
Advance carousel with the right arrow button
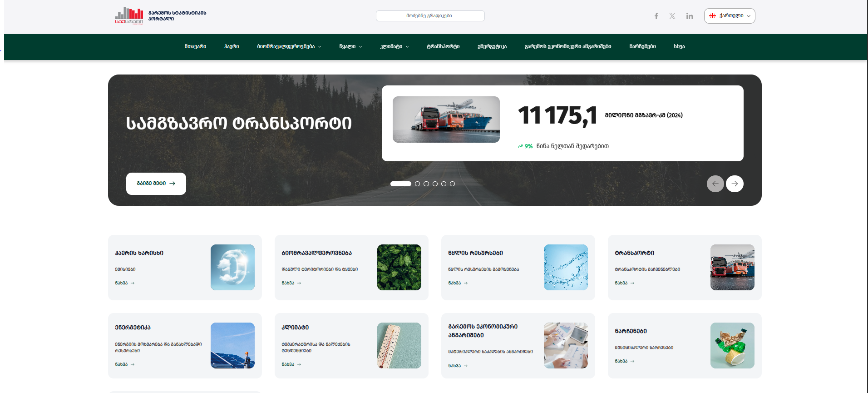coord(735,184)
